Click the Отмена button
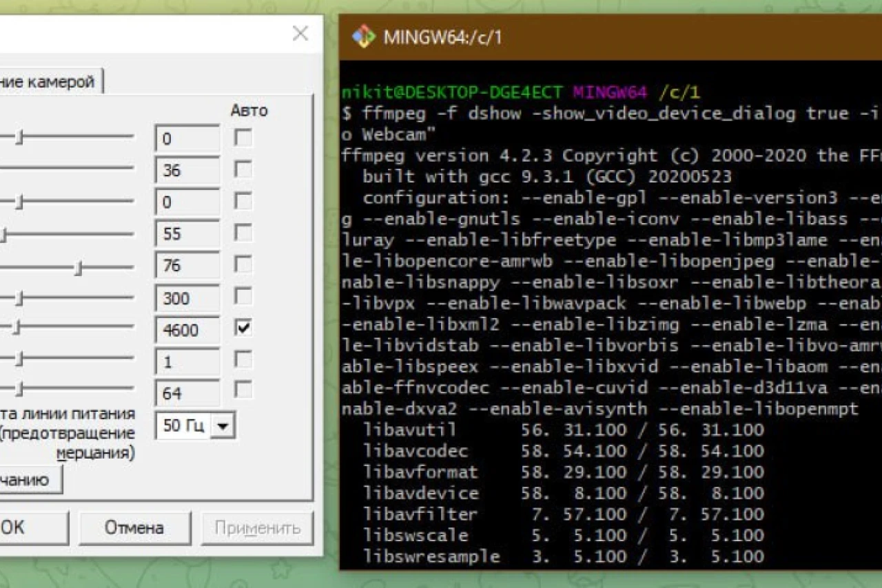Screen dimensions: 882x588 [134, 528]
